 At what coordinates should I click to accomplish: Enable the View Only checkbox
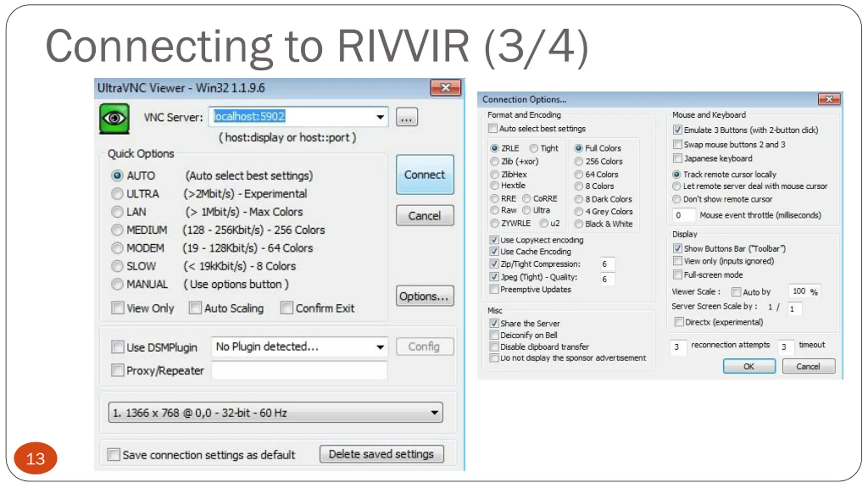[118, 308]
